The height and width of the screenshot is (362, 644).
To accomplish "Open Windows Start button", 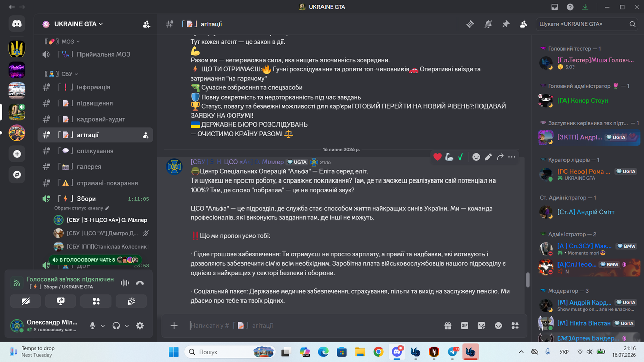I will tap(173, 352).
